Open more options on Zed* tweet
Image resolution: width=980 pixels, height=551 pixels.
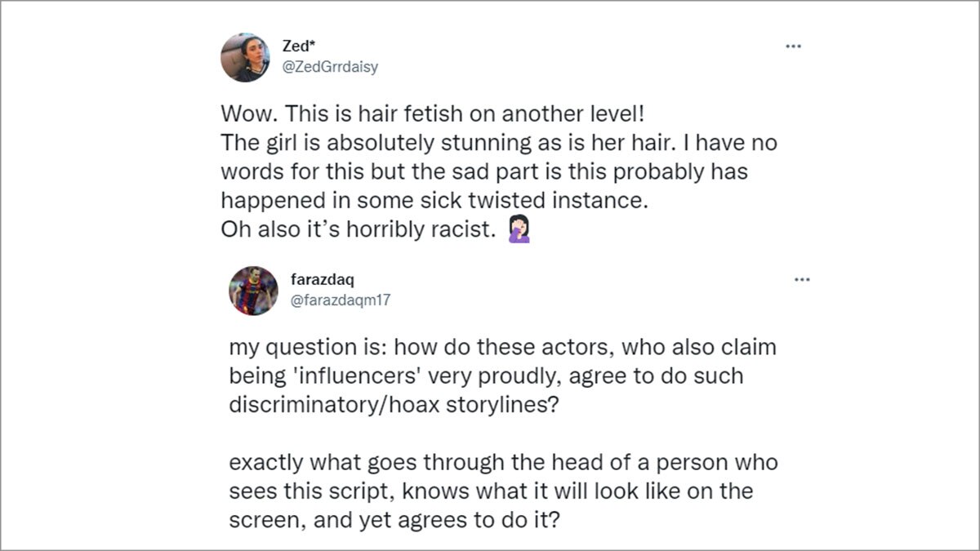[793, 47]
